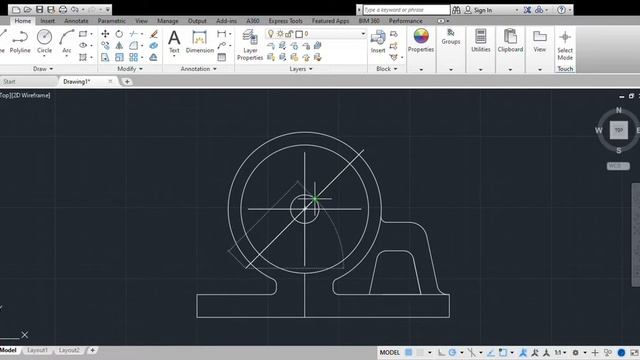640x360 pixels.
Task: Click the Clipboard paste icon
Action: pyautogui.click(x=510, y=40)
